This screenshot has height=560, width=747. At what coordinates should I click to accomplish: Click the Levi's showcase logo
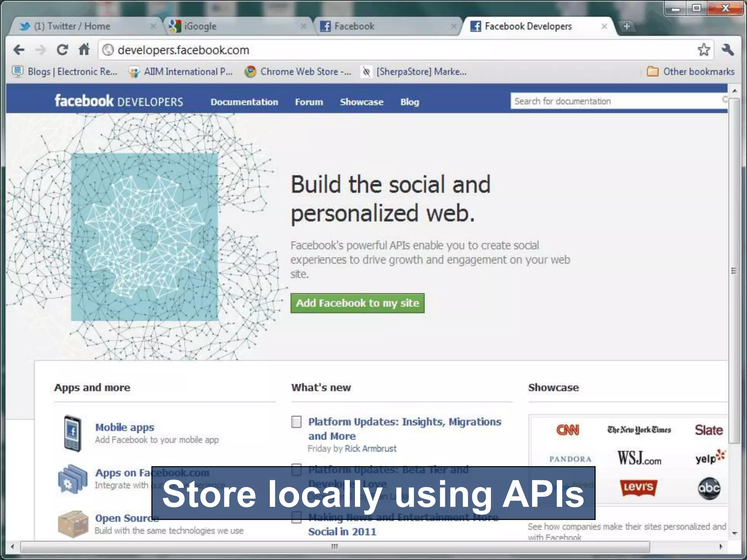pyautogui.click(x=638, y=488)
